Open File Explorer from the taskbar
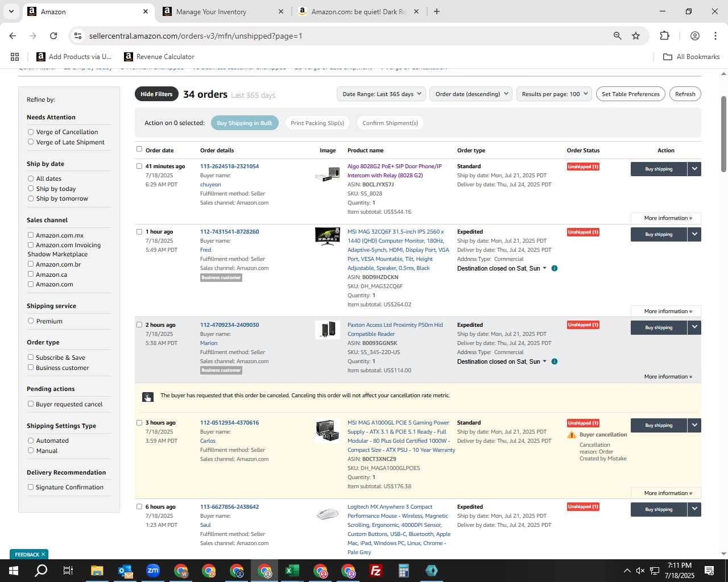The width and height of the screenshot is (728, 582). click(x=97, y=571)
